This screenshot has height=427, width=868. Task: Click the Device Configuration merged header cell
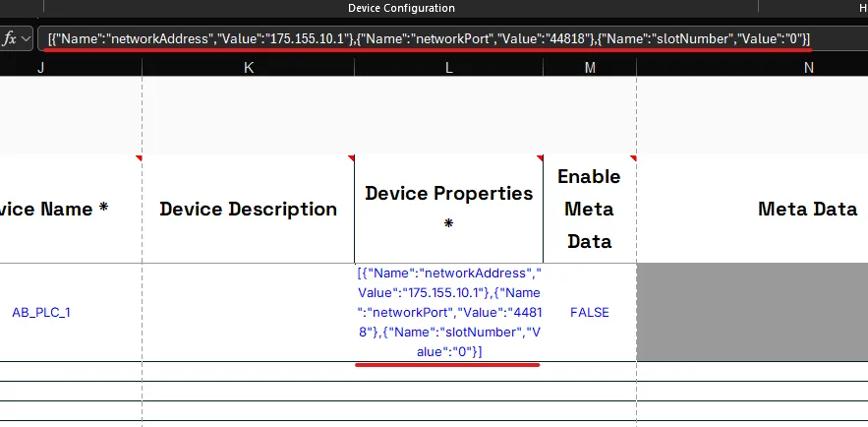click(401, 8)
